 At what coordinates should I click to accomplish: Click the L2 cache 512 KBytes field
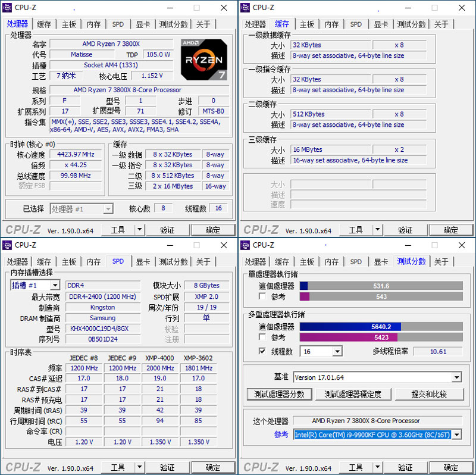(x=330, y=114)
